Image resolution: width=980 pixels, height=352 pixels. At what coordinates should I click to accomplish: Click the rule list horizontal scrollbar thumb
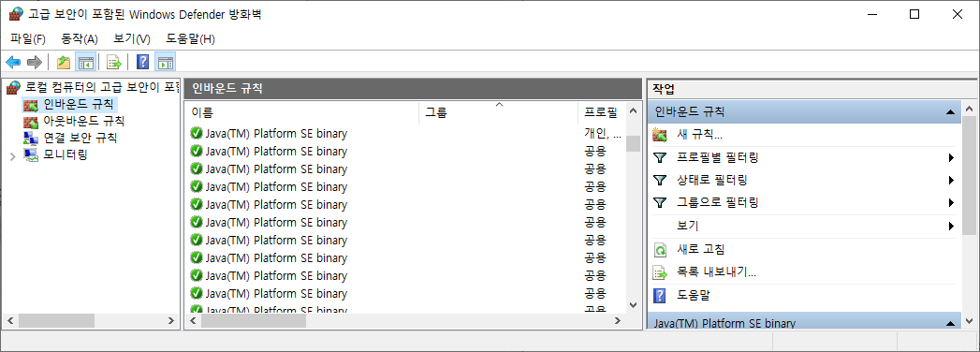254,321
